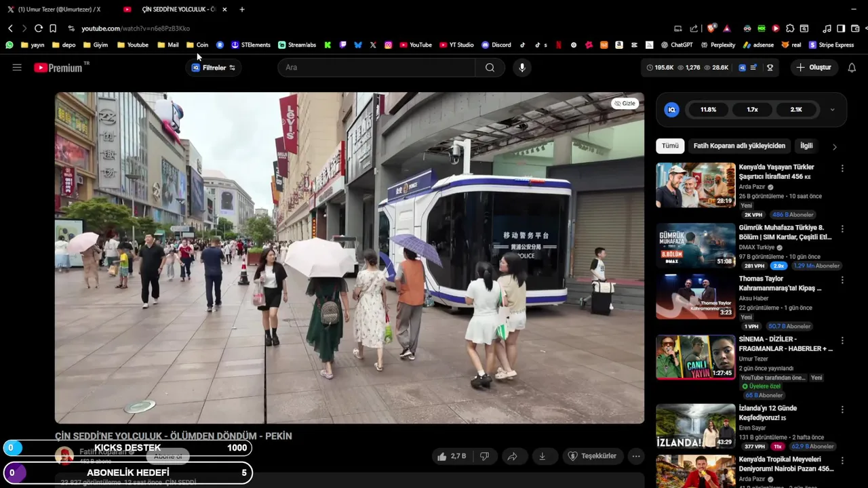Image resolution: width=868 pixels, height=488 pixels.
Task: Open the depo bookmark folder
Action: point(63,45)
